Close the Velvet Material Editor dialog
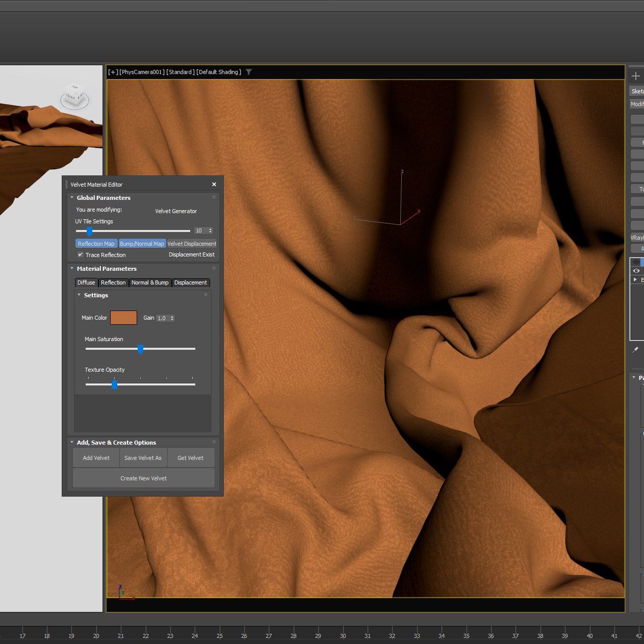The image size is (644, 644). (x=214, y=185)
